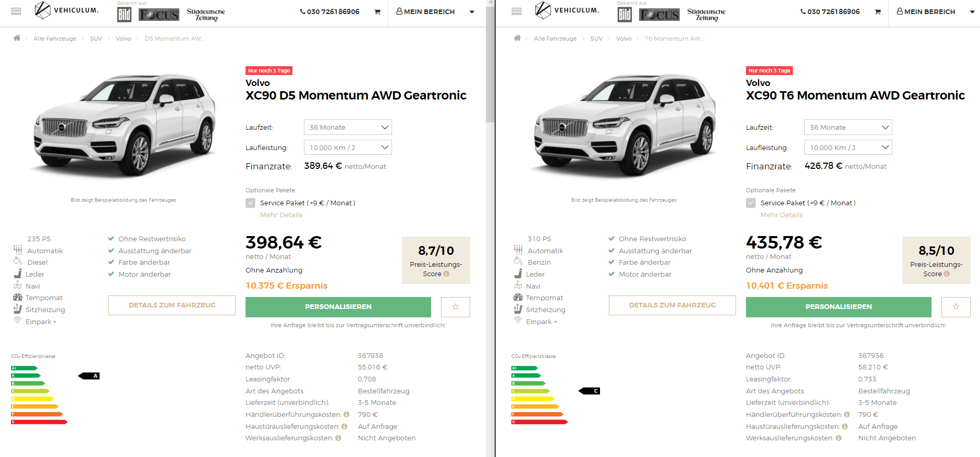
Task: Click netto UVP value 55.016 €
Action: (x=373, y=367)
